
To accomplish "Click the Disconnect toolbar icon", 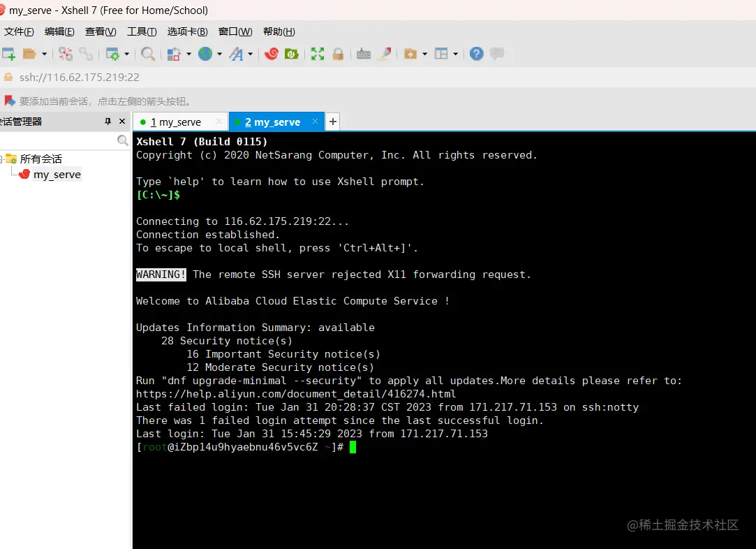I will 65,54.
